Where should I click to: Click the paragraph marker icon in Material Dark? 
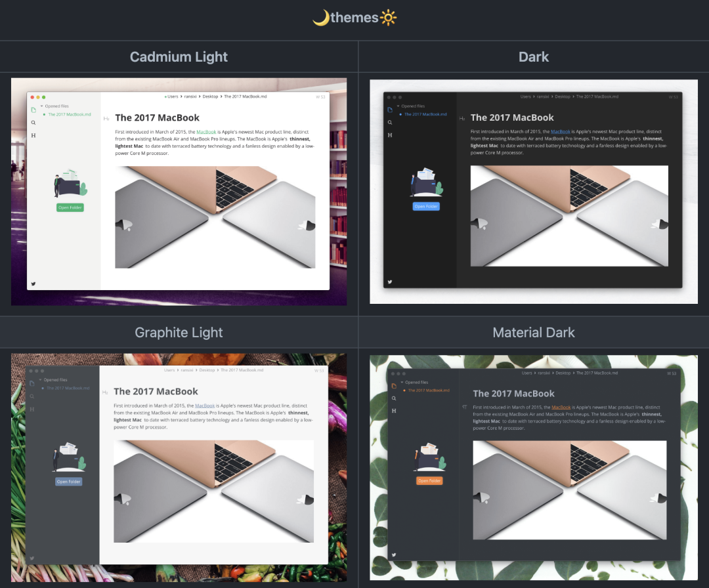click(464, 408)
